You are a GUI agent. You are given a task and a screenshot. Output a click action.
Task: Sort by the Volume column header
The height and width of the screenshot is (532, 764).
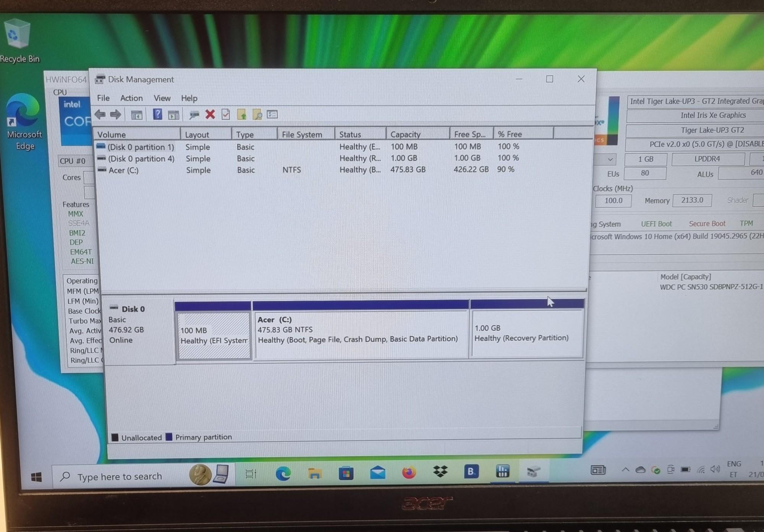(x=137, y=134)
